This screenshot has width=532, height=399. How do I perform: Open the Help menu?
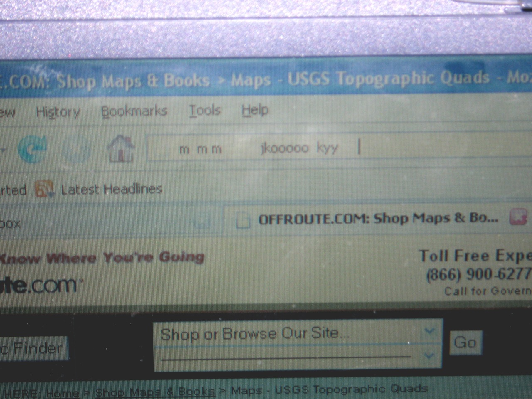tap(255, 110)
